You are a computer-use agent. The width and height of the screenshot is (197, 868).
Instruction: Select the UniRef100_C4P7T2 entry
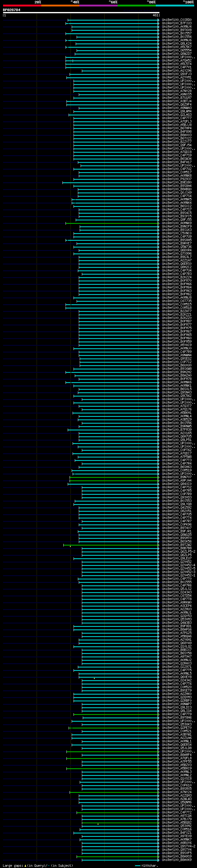[177, 812]
